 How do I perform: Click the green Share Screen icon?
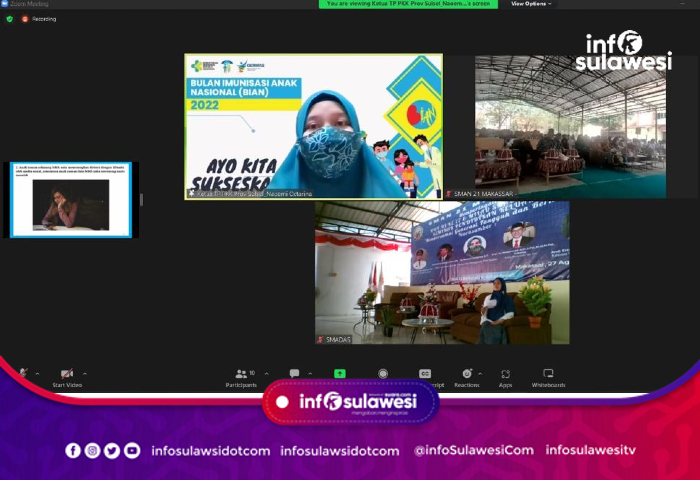[340, 373]
